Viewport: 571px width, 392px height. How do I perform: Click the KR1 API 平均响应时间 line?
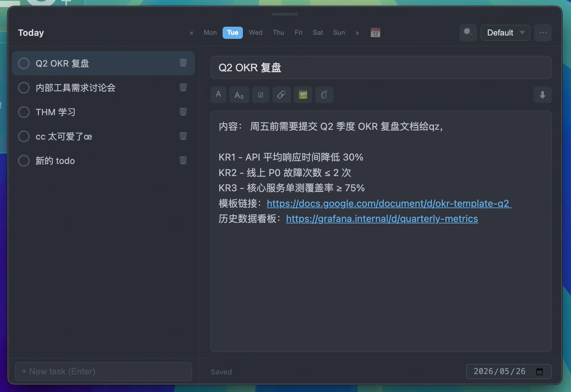point(291,157)
